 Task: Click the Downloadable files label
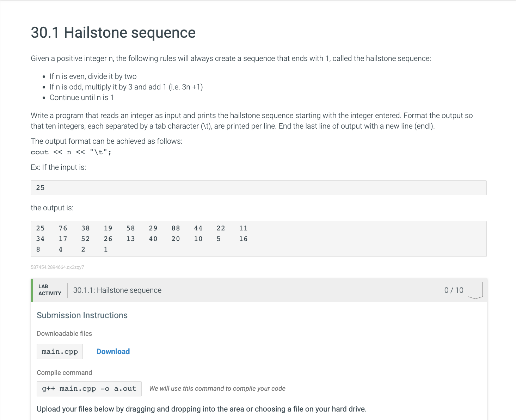tap(64, 333)
